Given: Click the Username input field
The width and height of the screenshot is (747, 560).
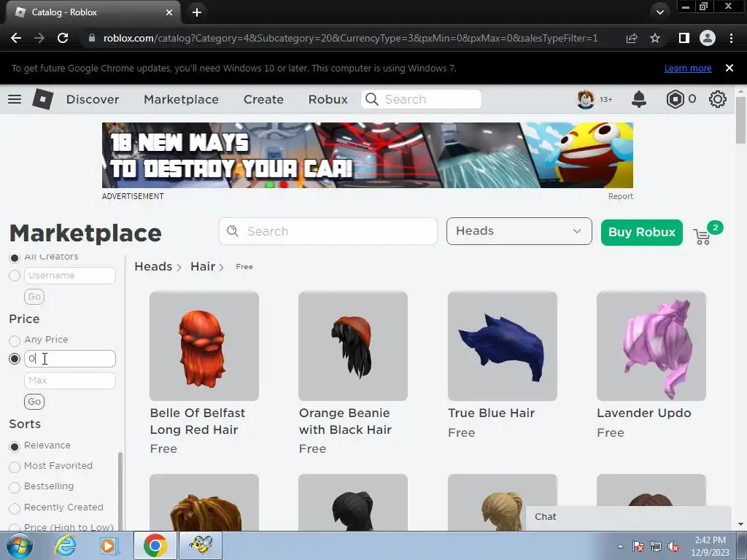Looking at the screenshot, I should (69, 276).
